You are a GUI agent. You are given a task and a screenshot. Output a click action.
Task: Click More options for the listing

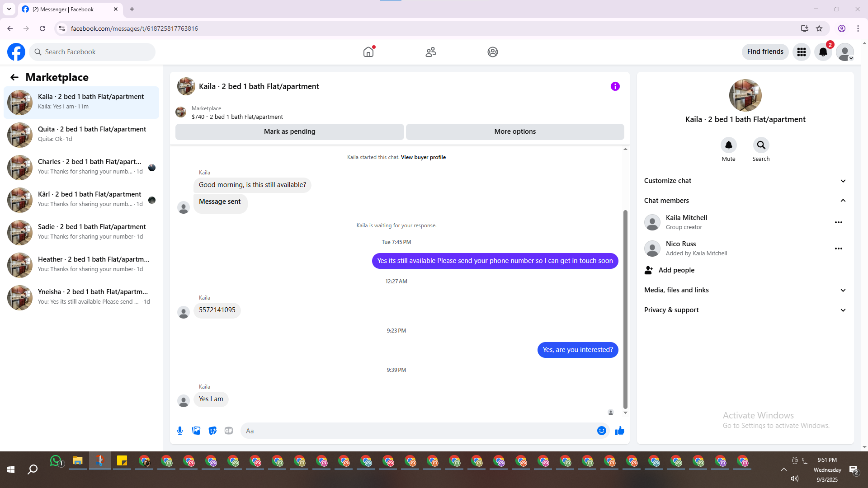pos(515,131)
